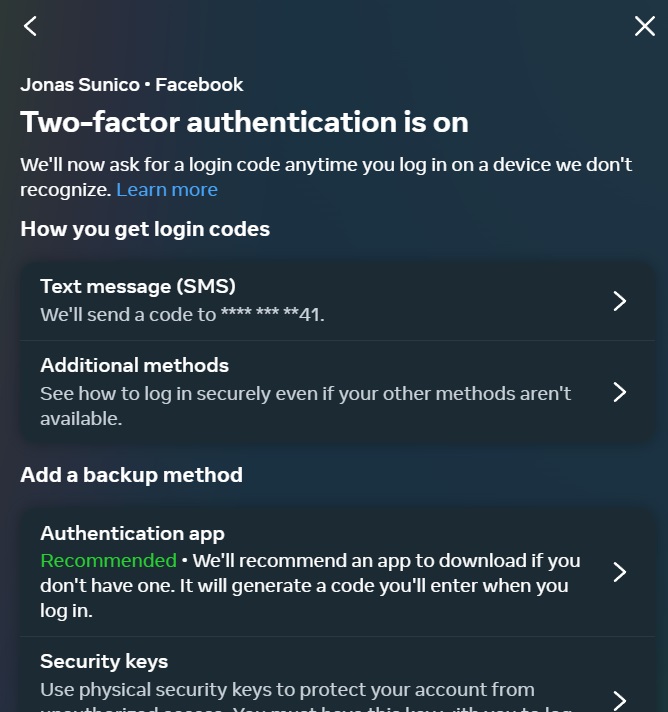Screen dimensions: 668x712
Task: Click the chevron next to Authentication app
Action: pyautogui.click(x=620, y=572)
